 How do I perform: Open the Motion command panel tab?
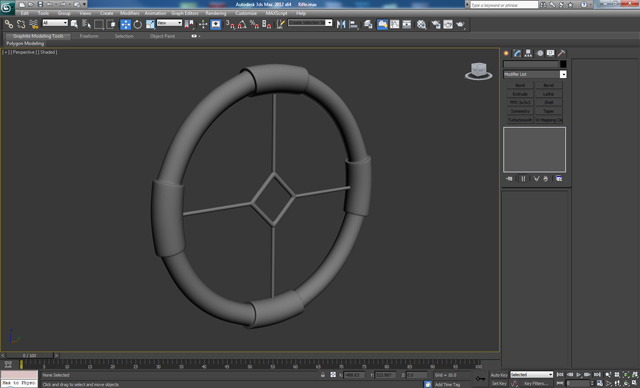click(x=540, y=53)
